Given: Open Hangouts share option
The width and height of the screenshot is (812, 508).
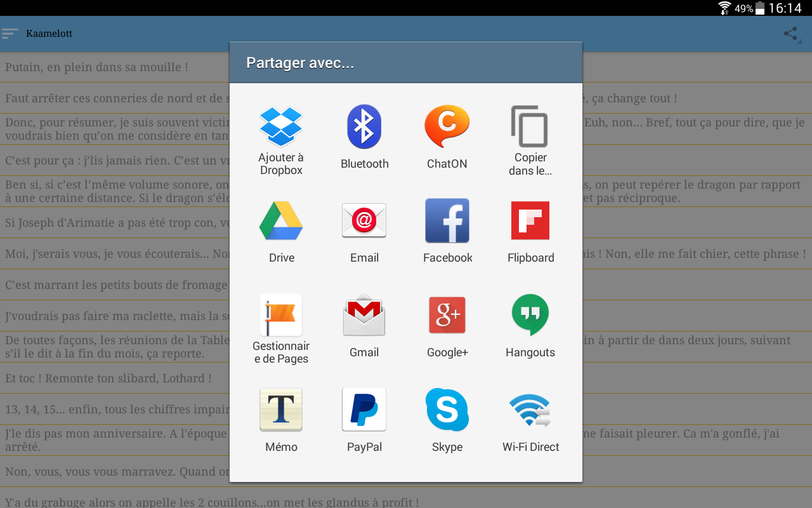Looking at the screenshot, I should [530, 326].
